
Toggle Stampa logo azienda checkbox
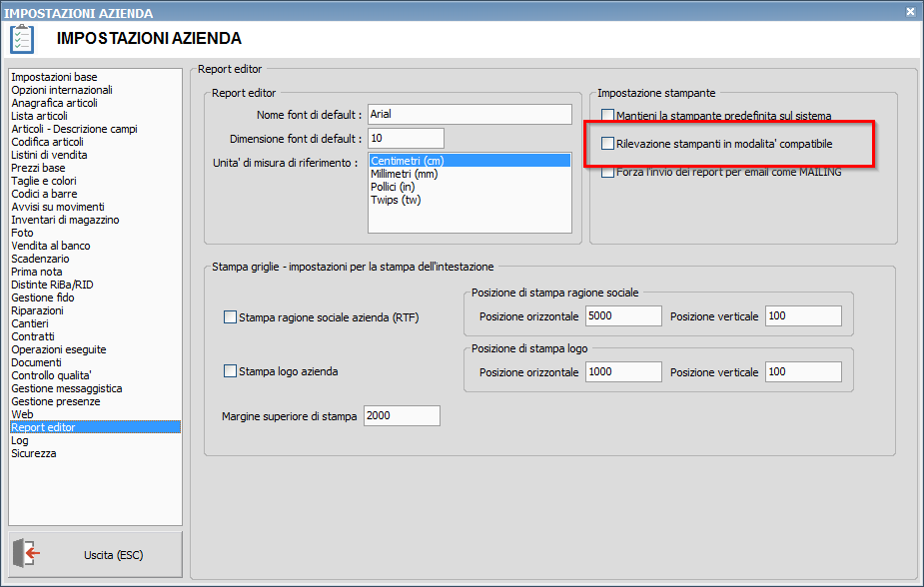click(230, 371)
